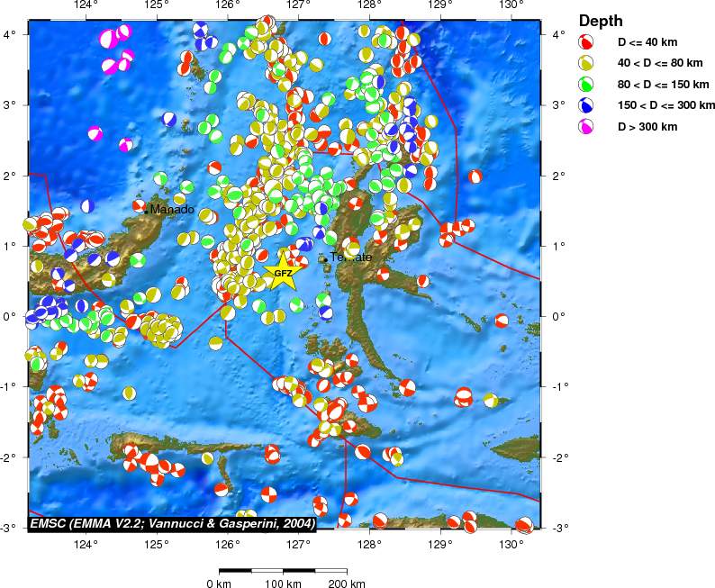Click the Manado city dot marker

[x=146, y=212]
